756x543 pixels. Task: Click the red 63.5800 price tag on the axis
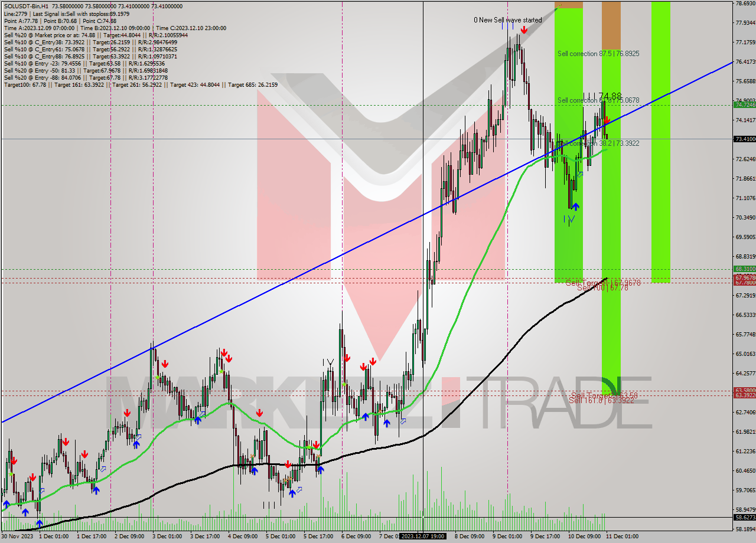coord(744,390)
